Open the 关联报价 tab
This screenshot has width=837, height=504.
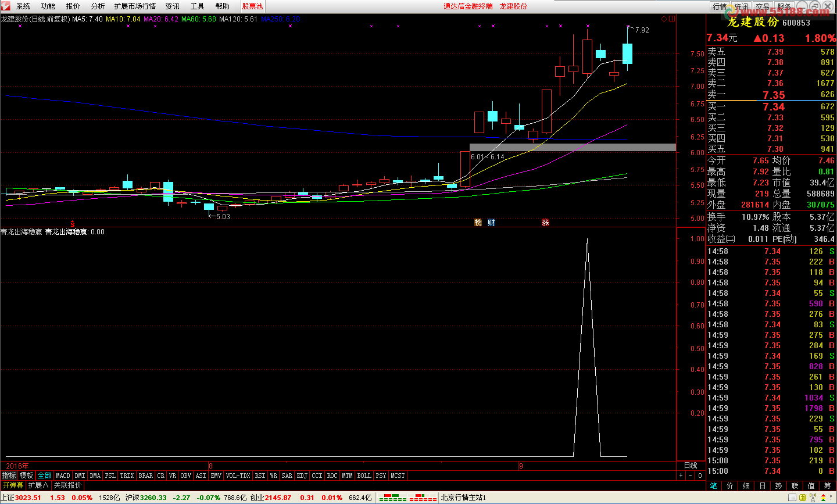[68, 485]
